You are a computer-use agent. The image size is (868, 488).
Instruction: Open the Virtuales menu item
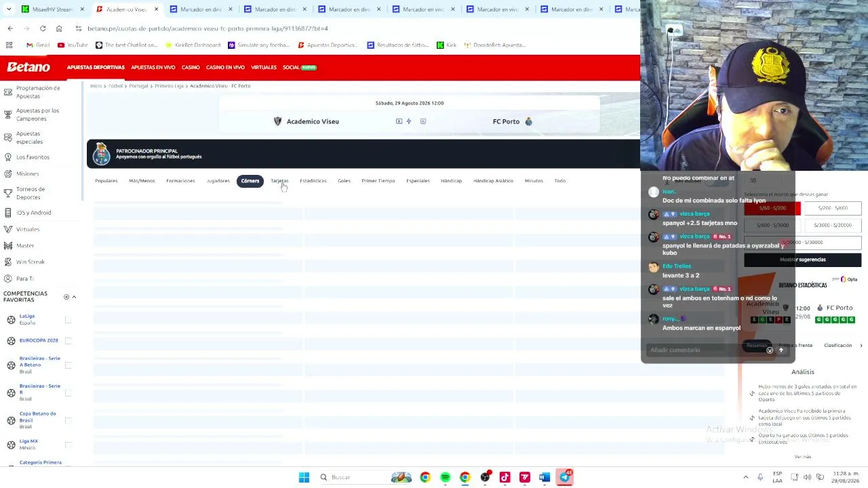coord(264,67)
